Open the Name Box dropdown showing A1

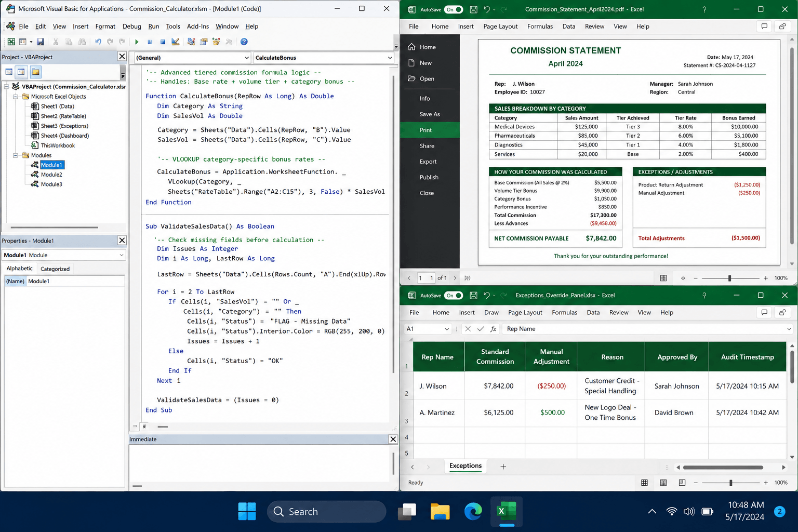[446, 329]
